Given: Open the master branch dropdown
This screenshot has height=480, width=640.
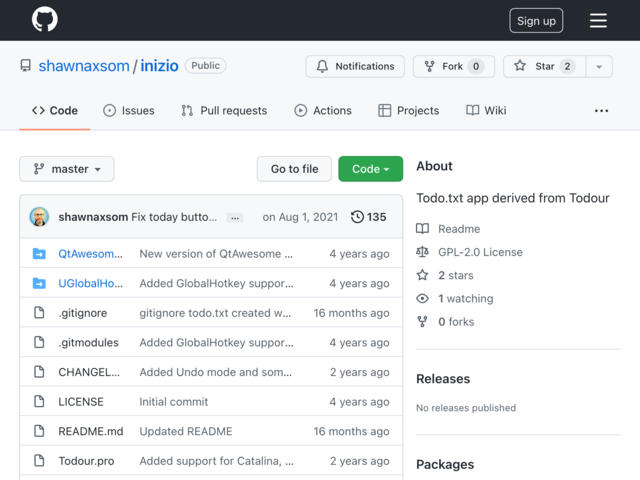Looking at the screenshot, I should coord(67,169).
